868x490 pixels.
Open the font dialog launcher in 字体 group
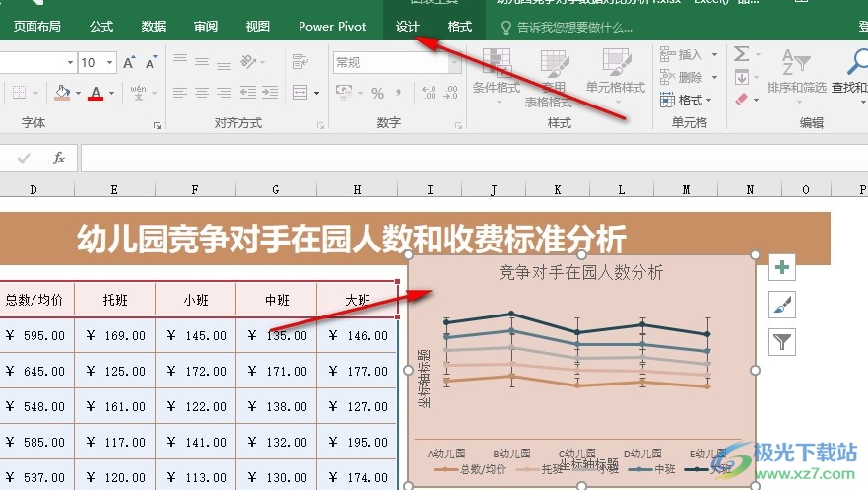[x=158, y=125]
